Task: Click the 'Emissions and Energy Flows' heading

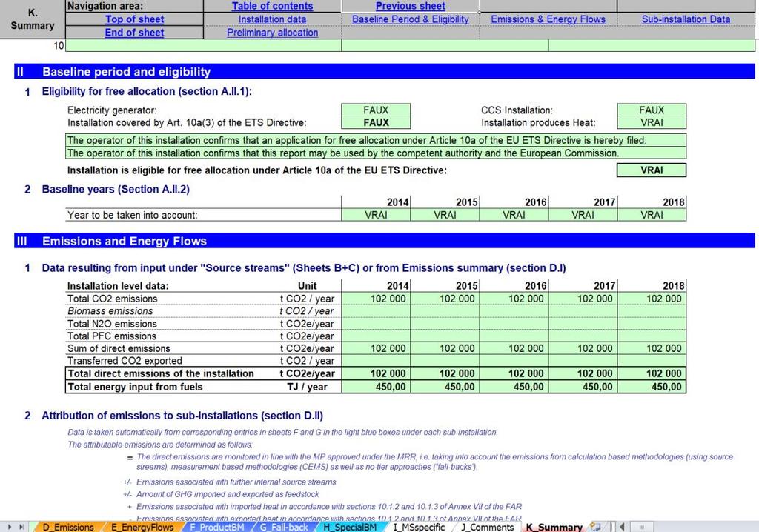Action: tap(125, 241)
